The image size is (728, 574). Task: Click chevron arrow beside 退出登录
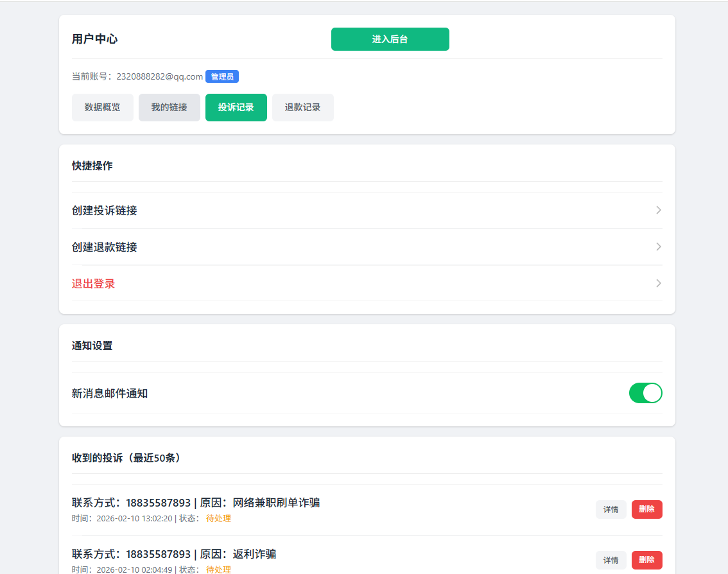pyautogui.click(x=658, y=284)
